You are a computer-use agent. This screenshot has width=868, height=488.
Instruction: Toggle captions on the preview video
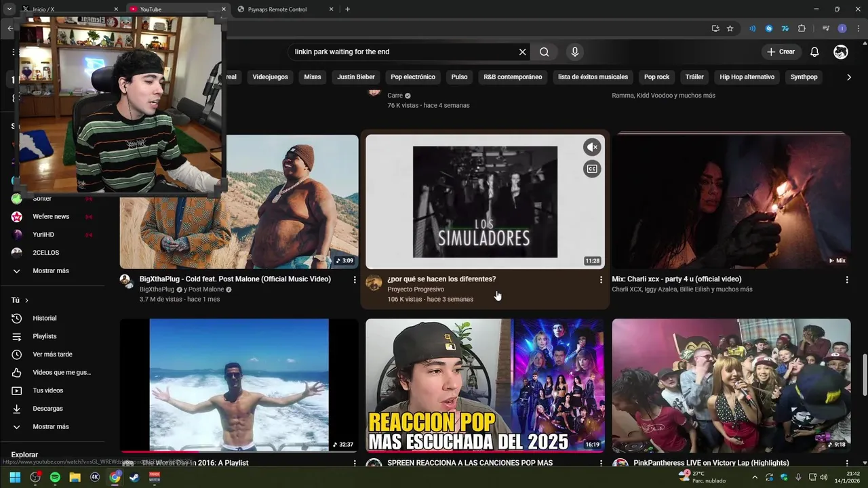[x=592, y=169]
